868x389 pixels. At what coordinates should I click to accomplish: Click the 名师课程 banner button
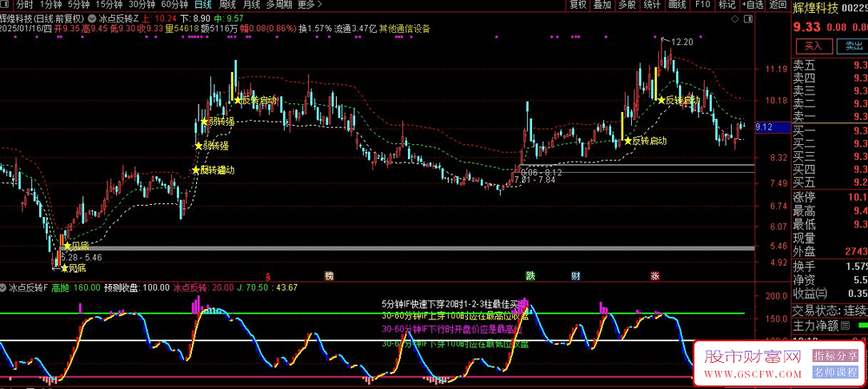coord(835,373)
